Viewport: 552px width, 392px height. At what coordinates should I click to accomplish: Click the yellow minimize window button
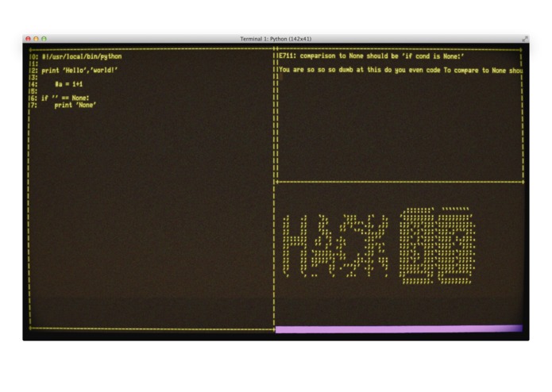(x=36, y=39)
